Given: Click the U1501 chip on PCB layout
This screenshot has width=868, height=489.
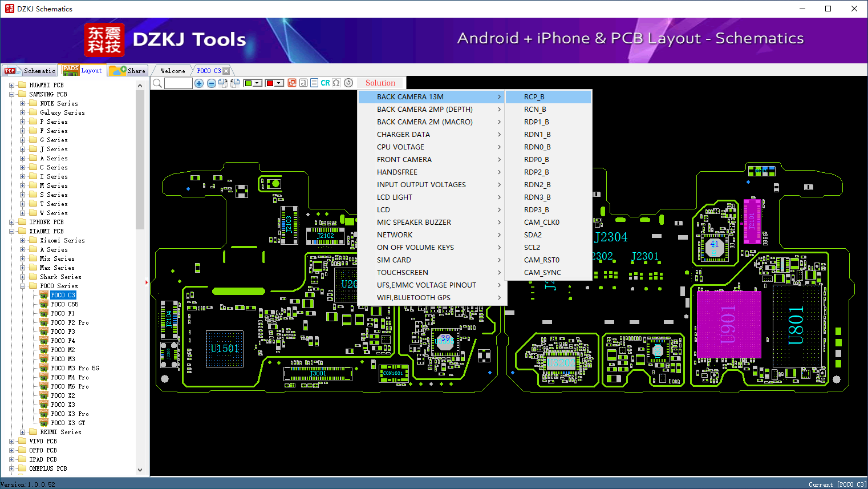Looking at the screenshot, I should point(225,349).
